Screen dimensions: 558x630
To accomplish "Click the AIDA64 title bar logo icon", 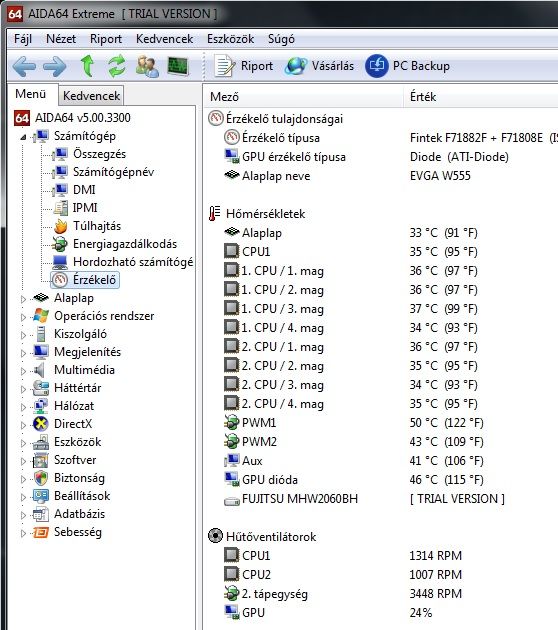I will point(14,14).
